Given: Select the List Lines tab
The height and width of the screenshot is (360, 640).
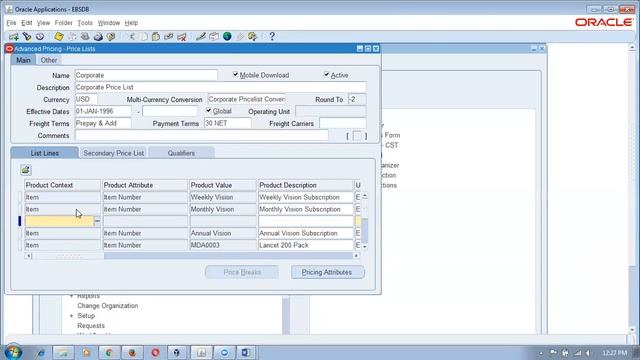Looking at the screenshot, I should (x=44, y=153).
